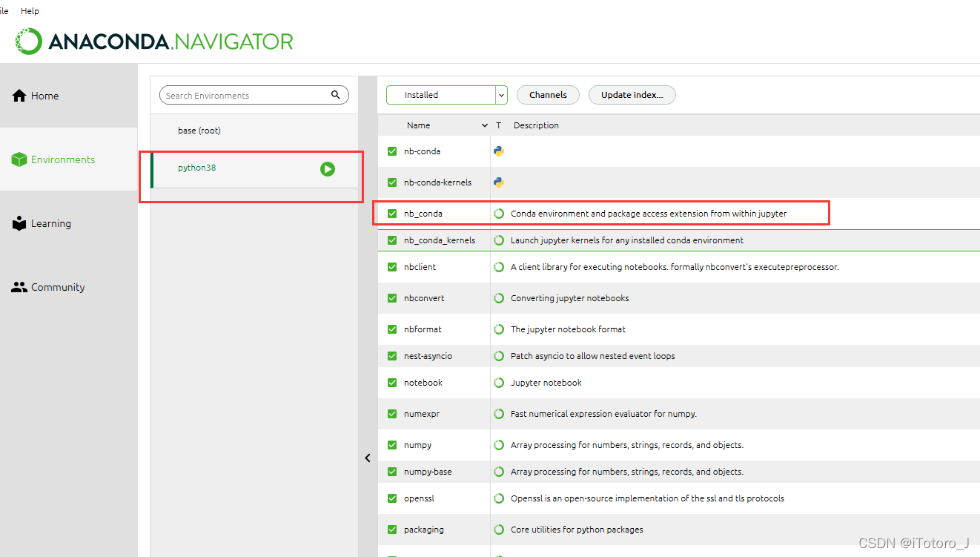Screen dimensions: 980x557
Task: Click 'The jupyter notebook format' description
Action: coord(568,329)
